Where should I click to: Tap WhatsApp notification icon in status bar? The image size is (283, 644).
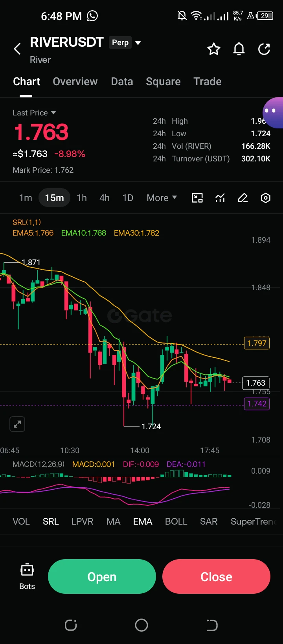click(x=92, y=16)
